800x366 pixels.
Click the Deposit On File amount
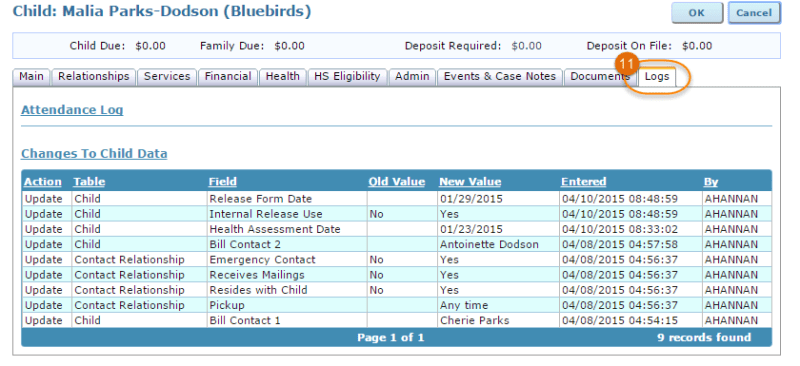pyautogui.click(x=697, y=46)
